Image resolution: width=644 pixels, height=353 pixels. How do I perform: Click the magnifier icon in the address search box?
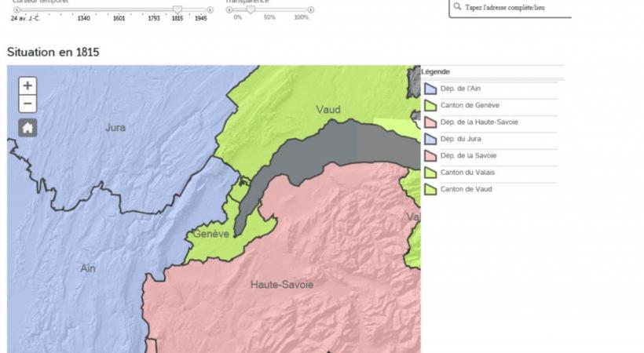(458, 8)
